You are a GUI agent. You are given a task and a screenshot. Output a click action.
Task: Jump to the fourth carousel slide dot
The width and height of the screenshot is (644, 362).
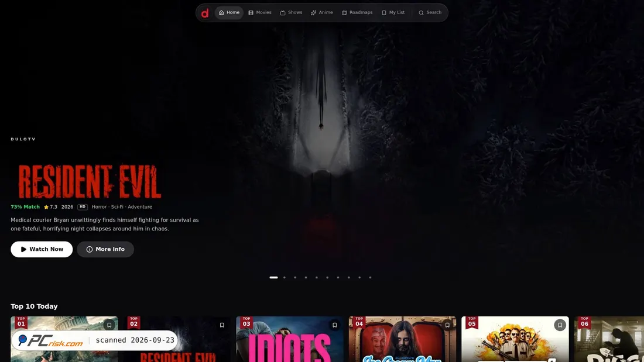tap(306, 277)
